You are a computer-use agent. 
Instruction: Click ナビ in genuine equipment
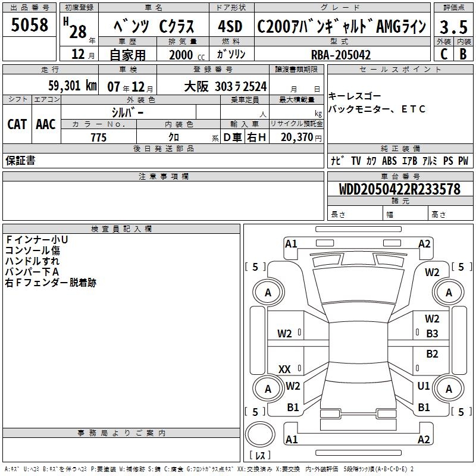pos(338,161)
